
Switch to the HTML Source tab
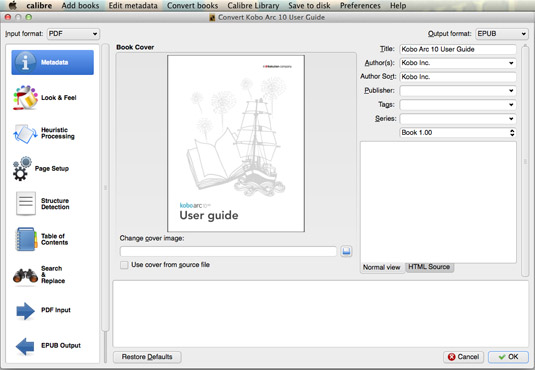pos(429,267)
